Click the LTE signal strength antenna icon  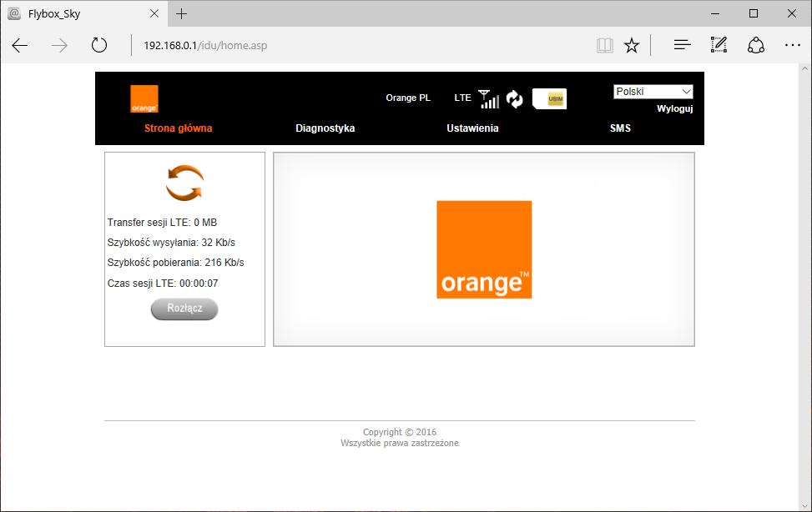click(x=489, y=99)
